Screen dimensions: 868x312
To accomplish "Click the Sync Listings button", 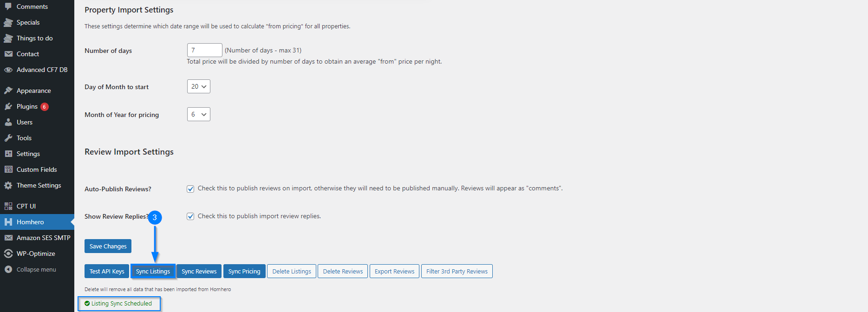I will pos(153,271).
